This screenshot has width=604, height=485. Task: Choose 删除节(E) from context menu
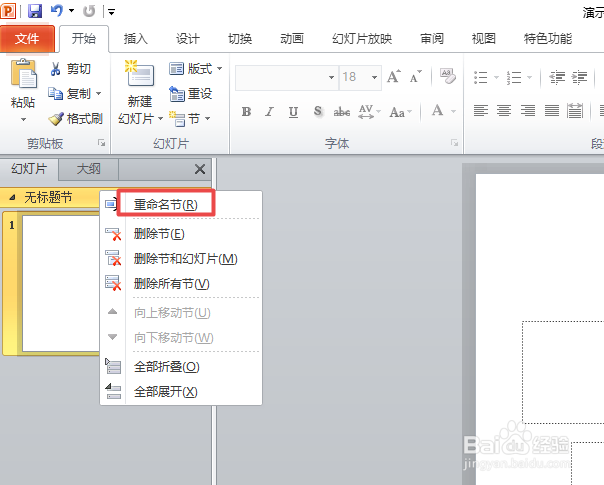(181, 234)
